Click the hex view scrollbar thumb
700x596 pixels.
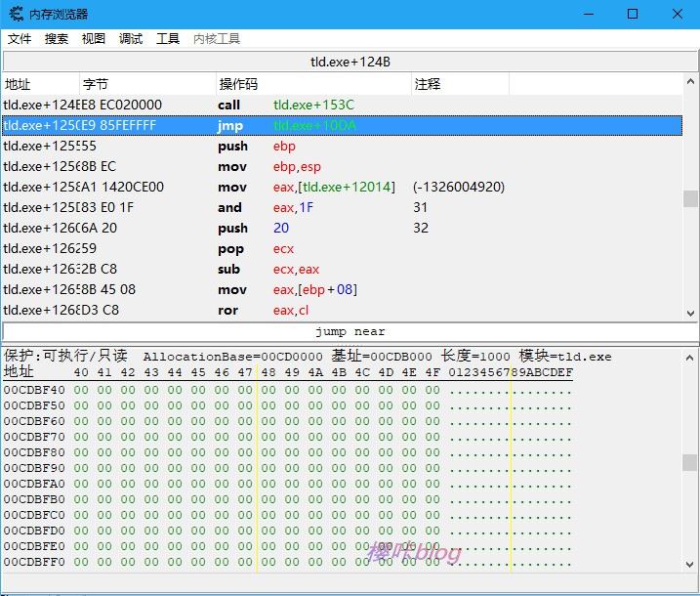click(690, 462)
